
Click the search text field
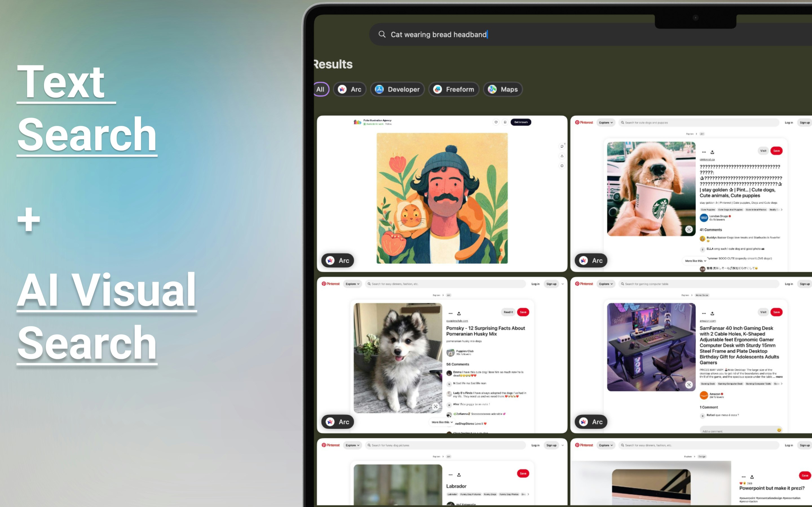[537, 34]
